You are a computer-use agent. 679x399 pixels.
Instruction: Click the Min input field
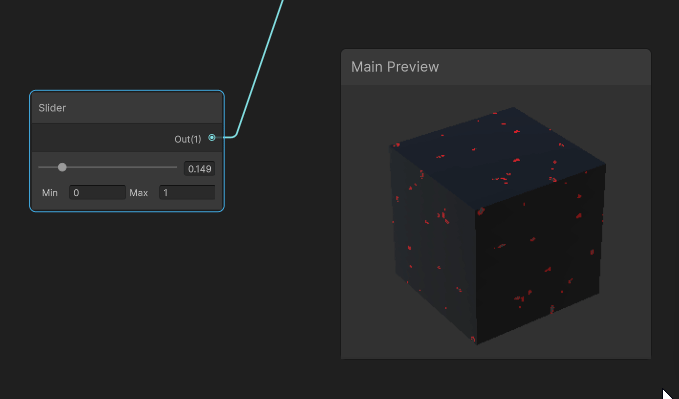pos(97,193)
